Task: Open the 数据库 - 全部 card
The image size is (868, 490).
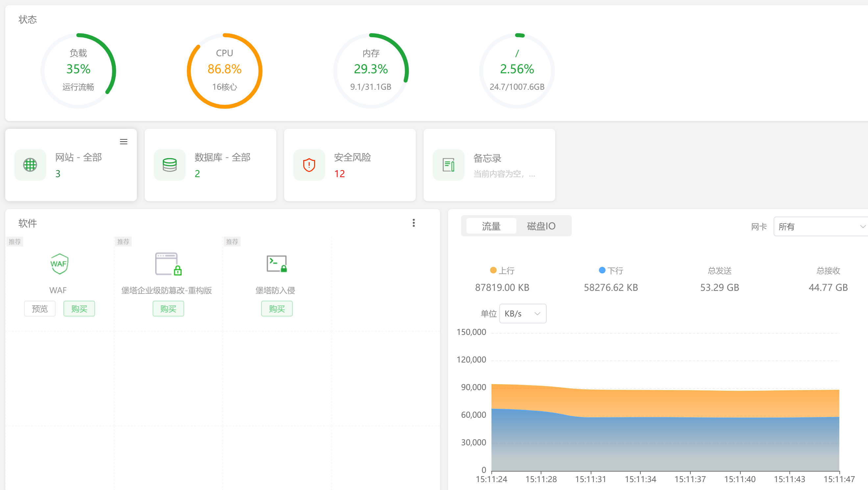Action: point(211,165)
